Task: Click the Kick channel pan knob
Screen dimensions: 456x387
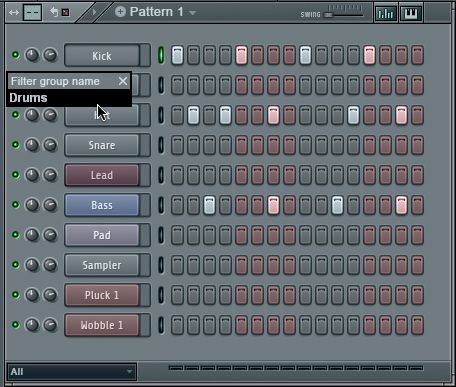Action: (x=32, y=55)
